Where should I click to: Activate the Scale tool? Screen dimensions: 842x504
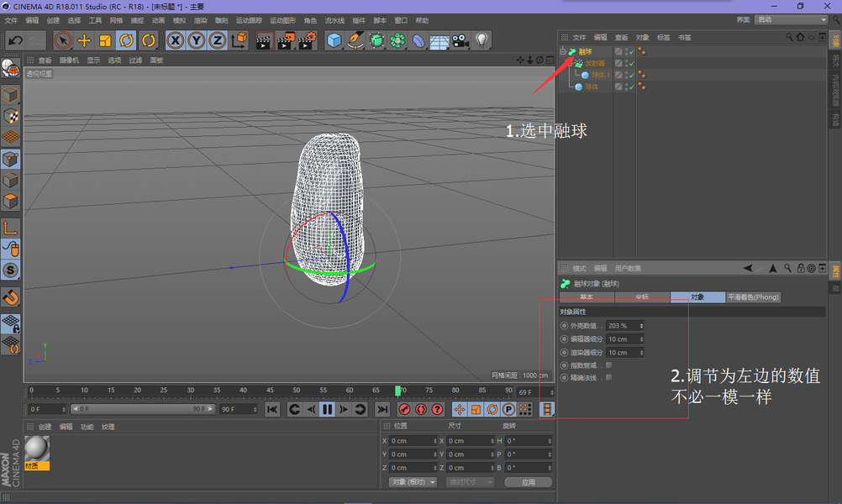(x=105, y=40)
